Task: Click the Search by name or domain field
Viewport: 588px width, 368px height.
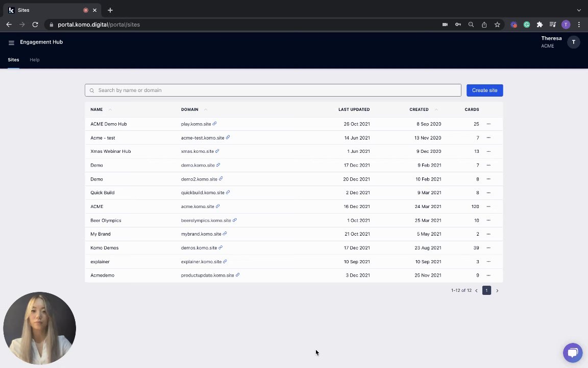Action: [273, 90]
